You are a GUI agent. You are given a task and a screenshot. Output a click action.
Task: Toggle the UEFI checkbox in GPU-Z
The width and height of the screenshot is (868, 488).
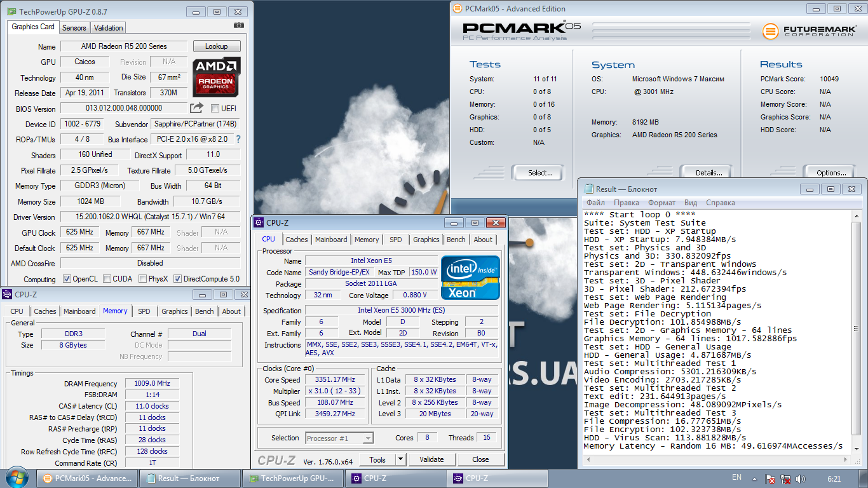pyautogui.click(x=215, y=109)
